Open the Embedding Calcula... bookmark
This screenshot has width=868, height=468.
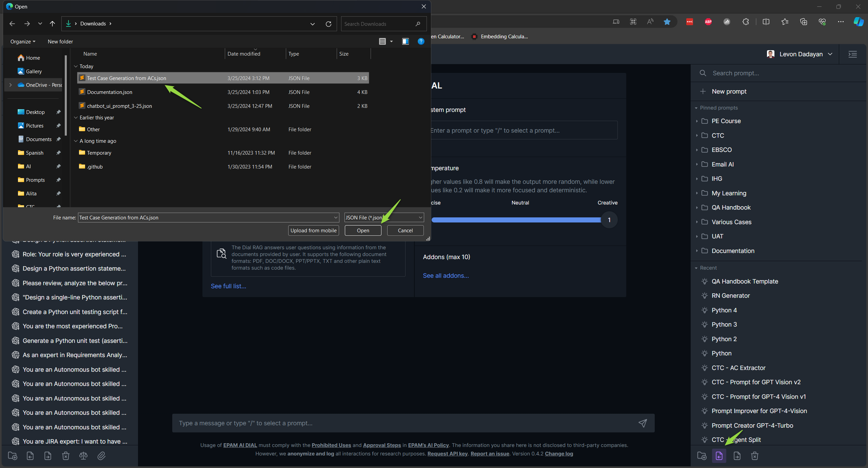(x=499, y=37)
